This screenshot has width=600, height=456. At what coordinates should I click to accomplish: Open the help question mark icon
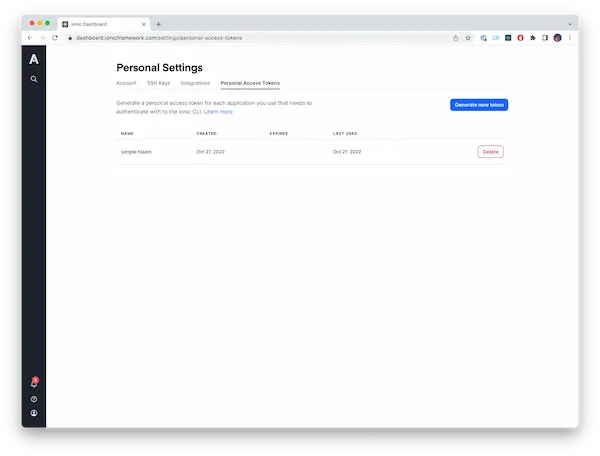point(34,399)
